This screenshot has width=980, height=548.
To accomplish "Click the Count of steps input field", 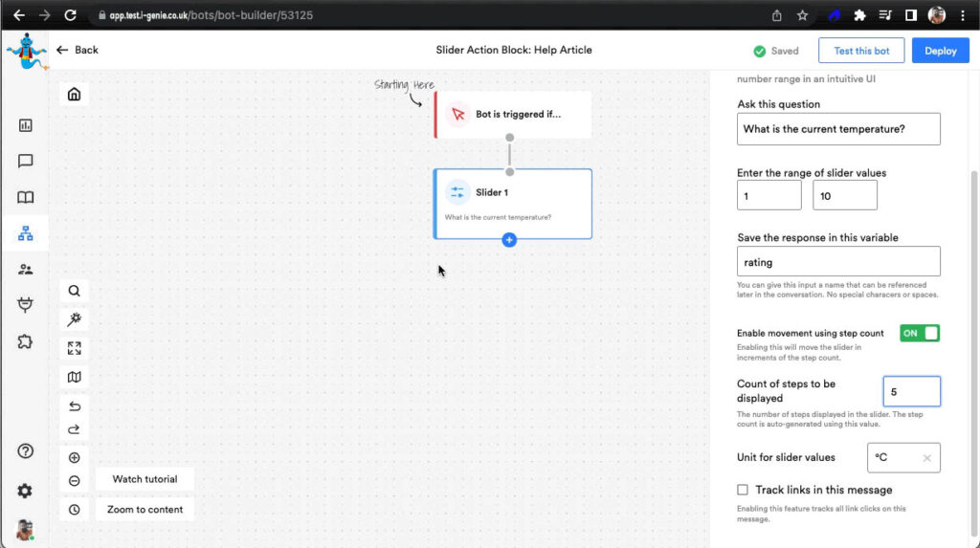I will click(x=911, y=391).
